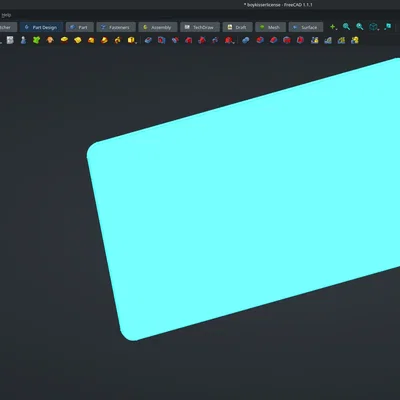Click the blue Boolean operation icon
400x400 pixels.
(246, 40)
